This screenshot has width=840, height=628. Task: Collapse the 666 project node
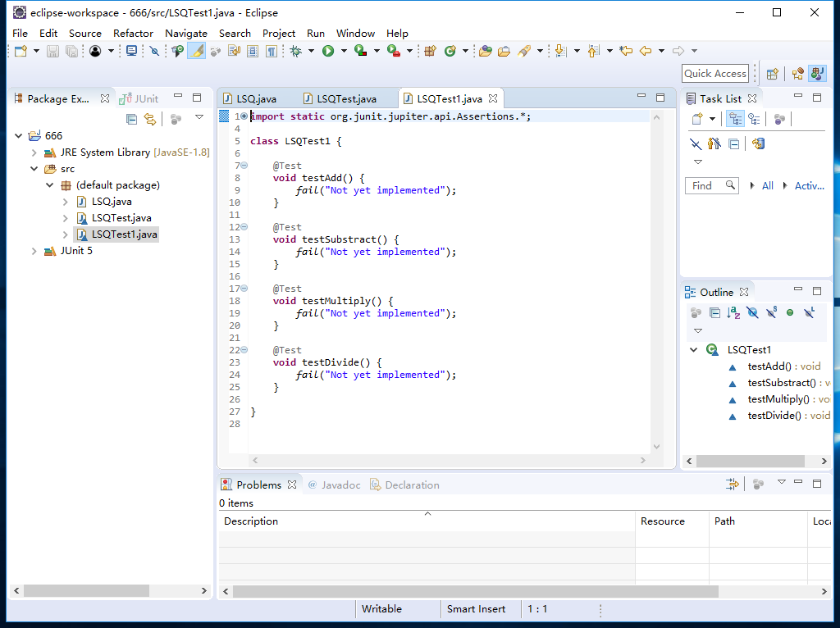pos(19,135)
